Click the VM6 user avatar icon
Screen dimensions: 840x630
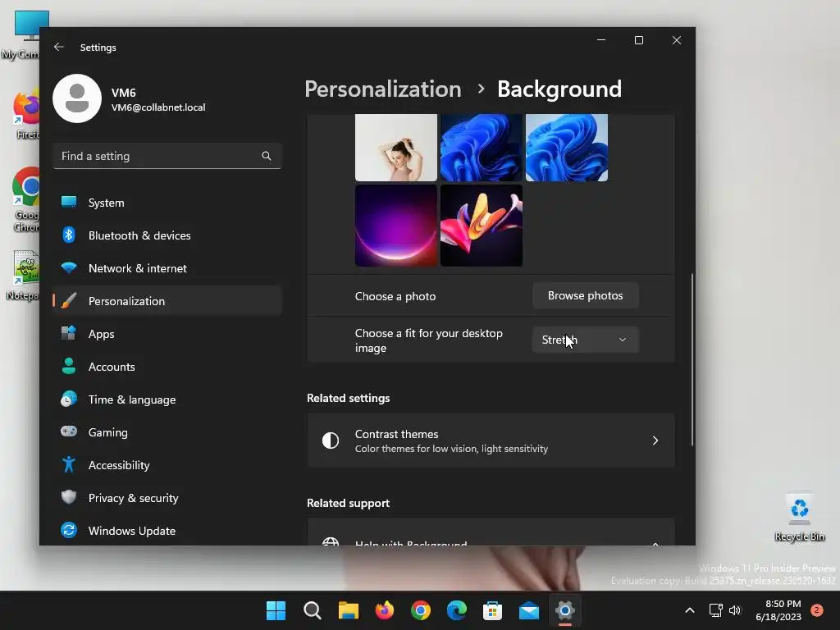(x=77, y=98)
